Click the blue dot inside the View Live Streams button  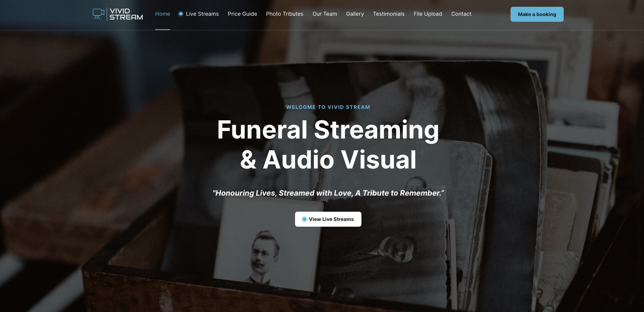(304, 219)
